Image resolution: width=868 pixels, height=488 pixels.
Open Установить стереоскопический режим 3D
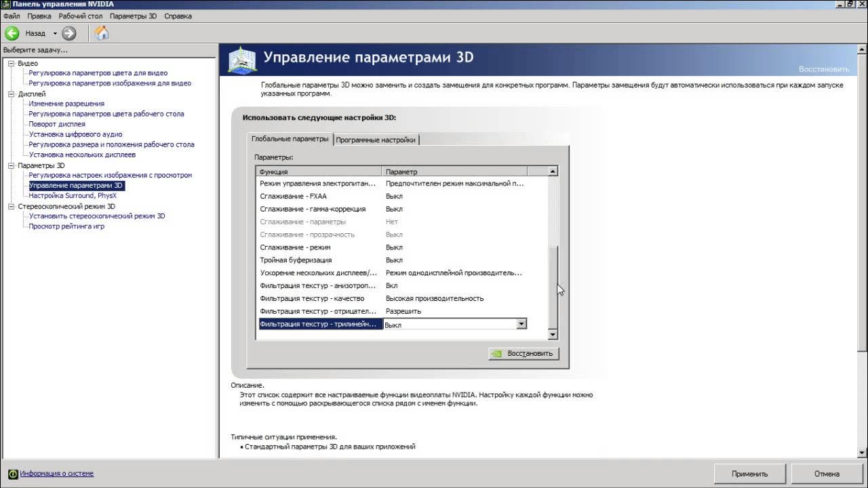point(96,216)
